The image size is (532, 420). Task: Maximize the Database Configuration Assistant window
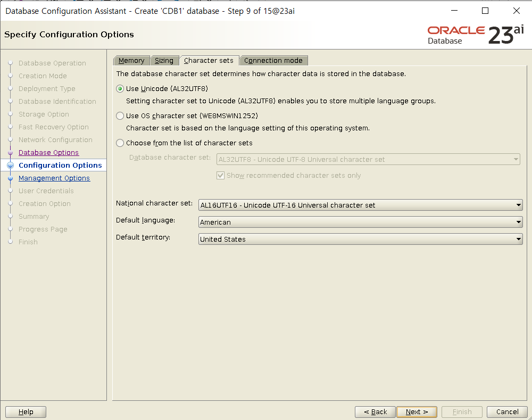coord(485,11)
